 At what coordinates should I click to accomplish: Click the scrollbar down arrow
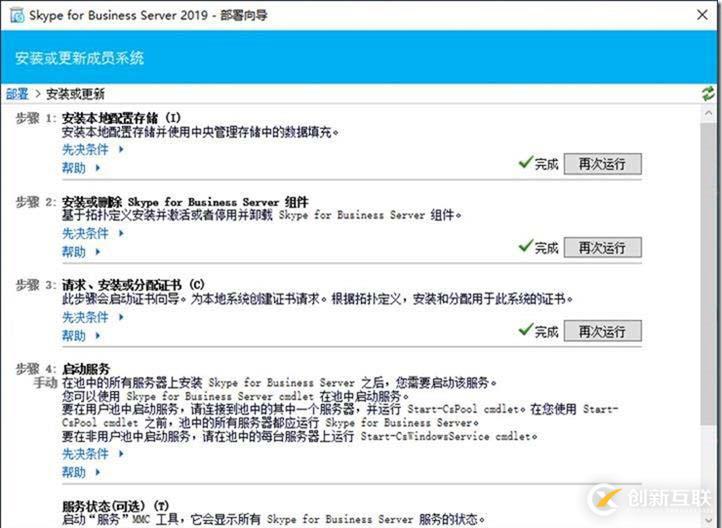coord(708,521)
